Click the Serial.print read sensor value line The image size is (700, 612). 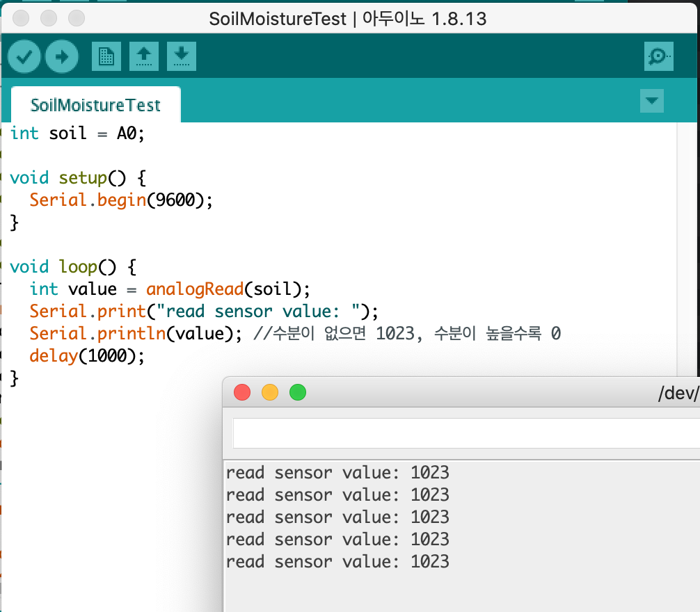(204, 312)
